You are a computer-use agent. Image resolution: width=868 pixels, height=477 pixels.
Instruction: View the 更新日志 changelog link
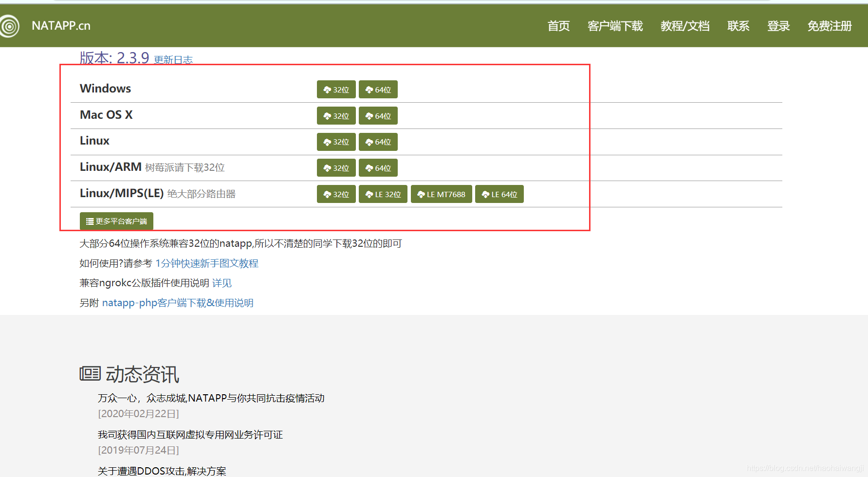pos(173,60)
